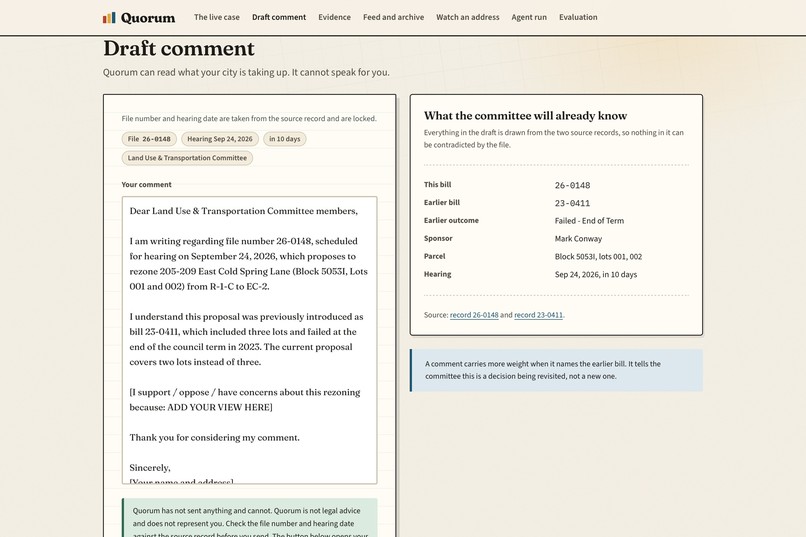Open the Agent run page
806x537 pixels.
coord(529,17)
